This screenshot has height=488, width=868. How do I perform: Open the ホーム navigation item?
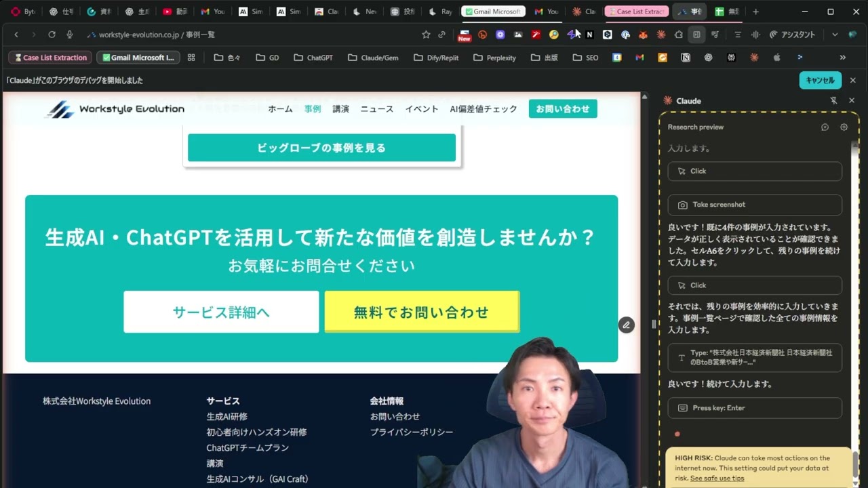tap(280, 109)
